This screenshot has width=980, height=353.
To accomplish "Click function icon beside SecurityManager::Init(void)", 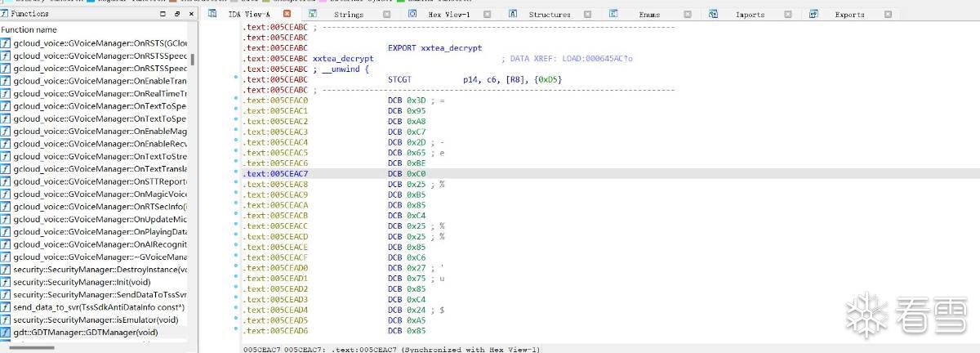I will tap(6, 282).
